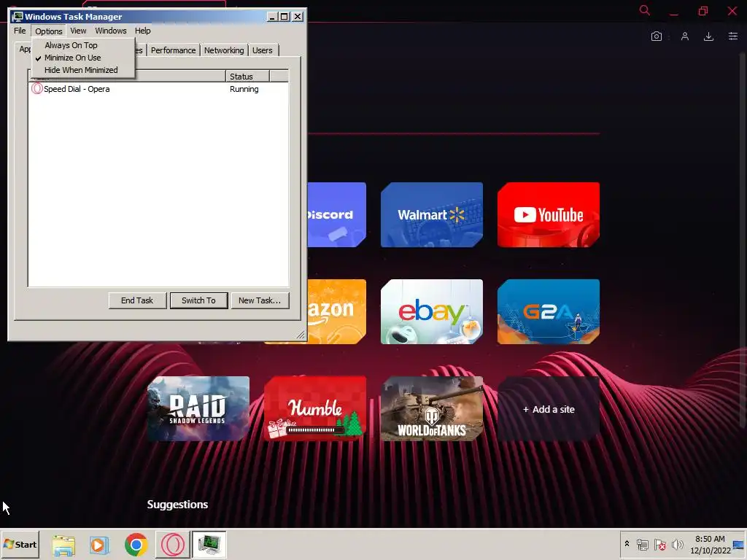Open the Amazon speed dial tile
Screen dimensions: 747x560
(x=337, y=312)
